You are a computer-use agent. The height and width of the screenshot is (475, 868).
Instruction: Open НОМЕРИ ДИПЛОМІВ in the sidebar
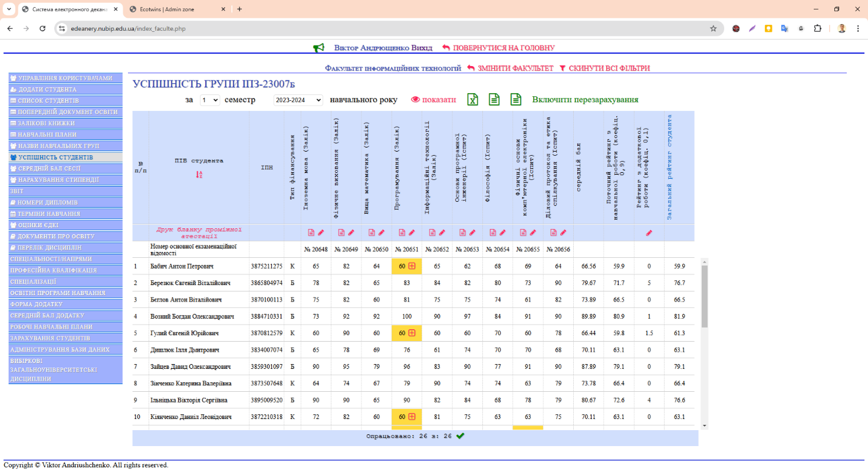[x=65, y=202]
